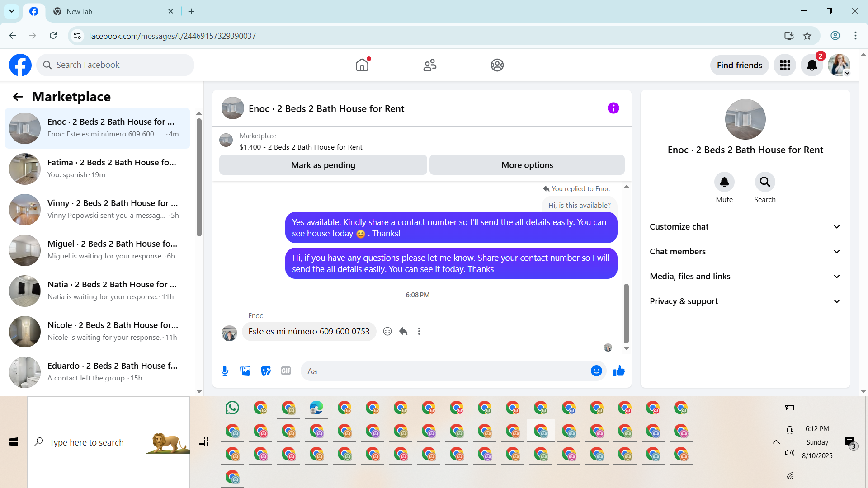Viewport: 868px width, 488px height.
Task: Click the More options button
Action: point(527,165)
